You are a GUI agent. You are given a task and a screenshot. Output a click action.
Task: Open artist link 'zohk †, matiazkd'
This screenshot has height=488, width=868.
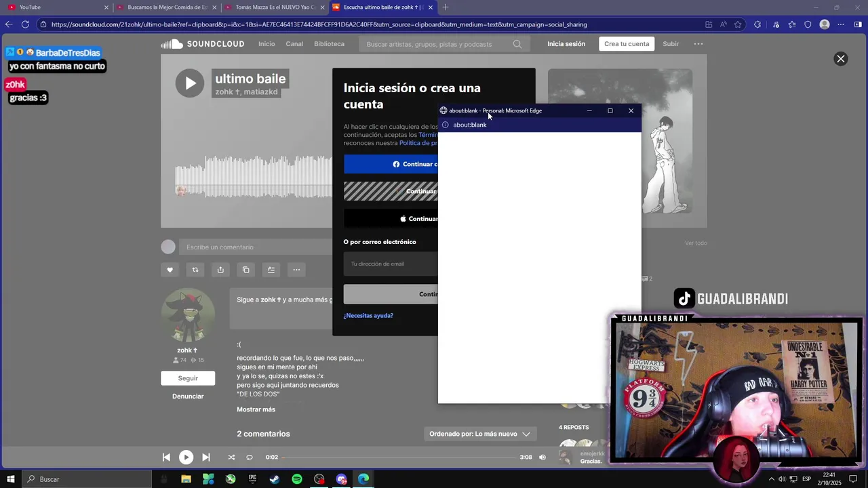pyautogui.click(x=247, y=92)
